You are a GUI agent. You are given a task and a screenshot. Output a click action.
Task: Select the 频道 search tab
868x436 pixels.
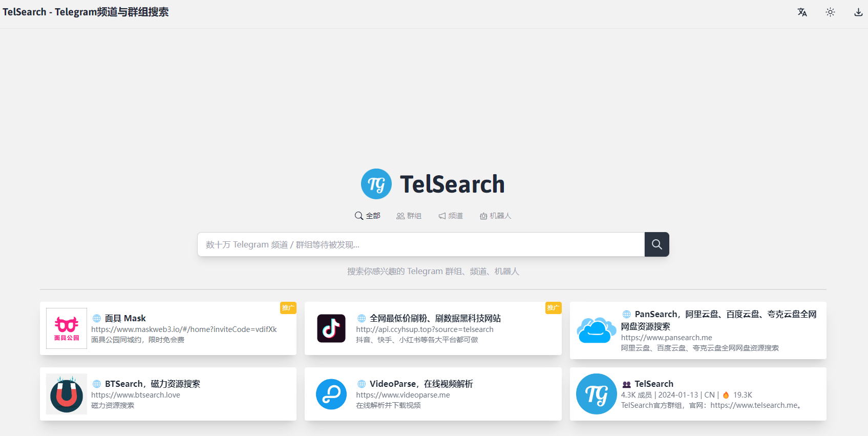point(451,216)
